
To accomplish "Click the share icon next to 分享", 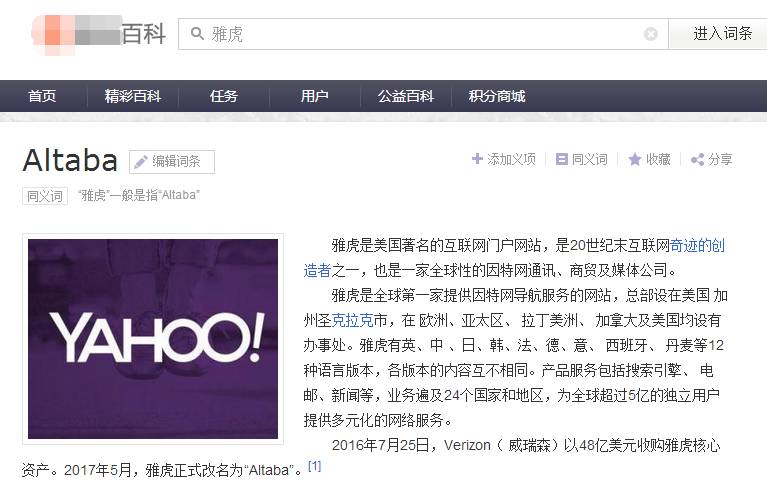I will [x=697, y=159].
